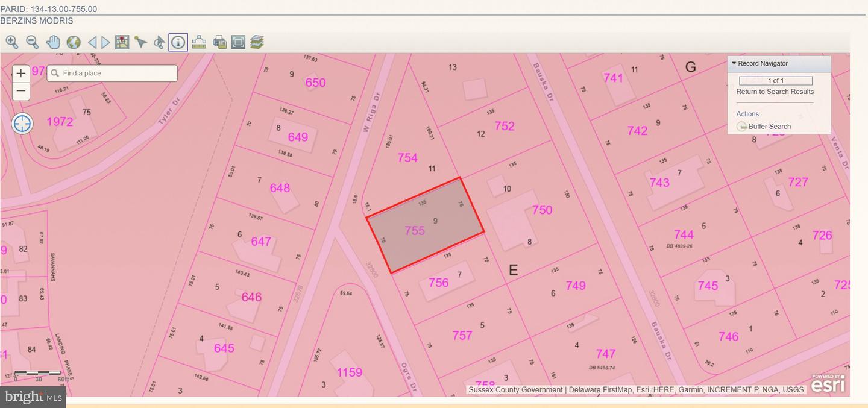
Task: Activate the Identify info tool
Action: 178,42
